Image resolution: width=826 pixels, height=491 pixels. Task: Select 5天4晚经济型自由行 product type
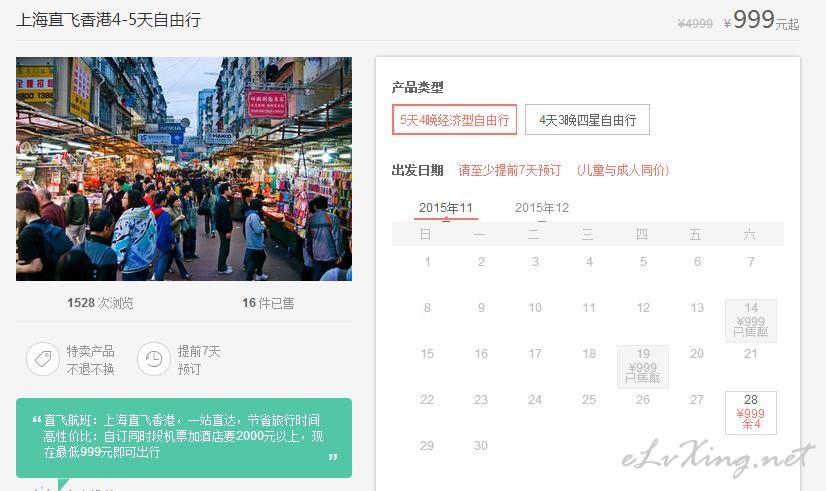pos(454,120)
